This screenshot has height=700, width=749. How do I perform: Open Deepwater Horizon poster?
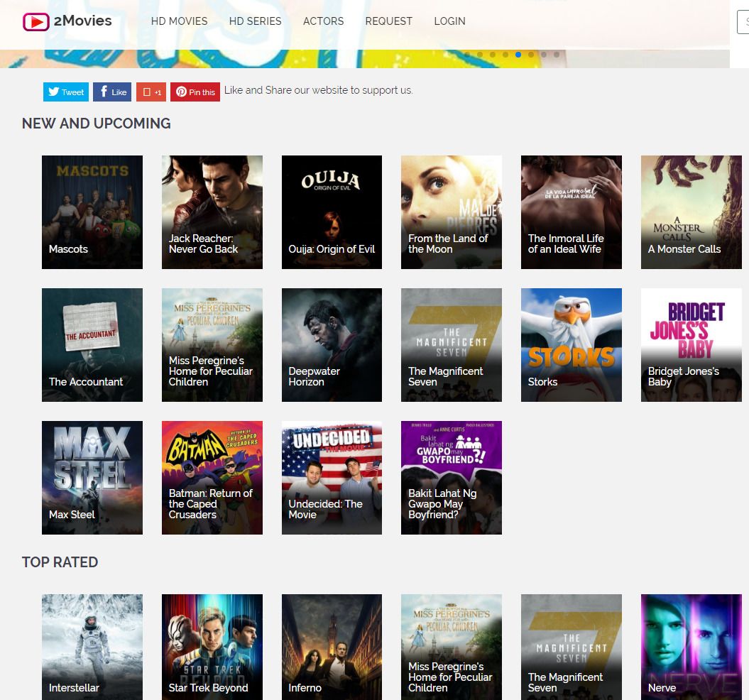[332, 345]
